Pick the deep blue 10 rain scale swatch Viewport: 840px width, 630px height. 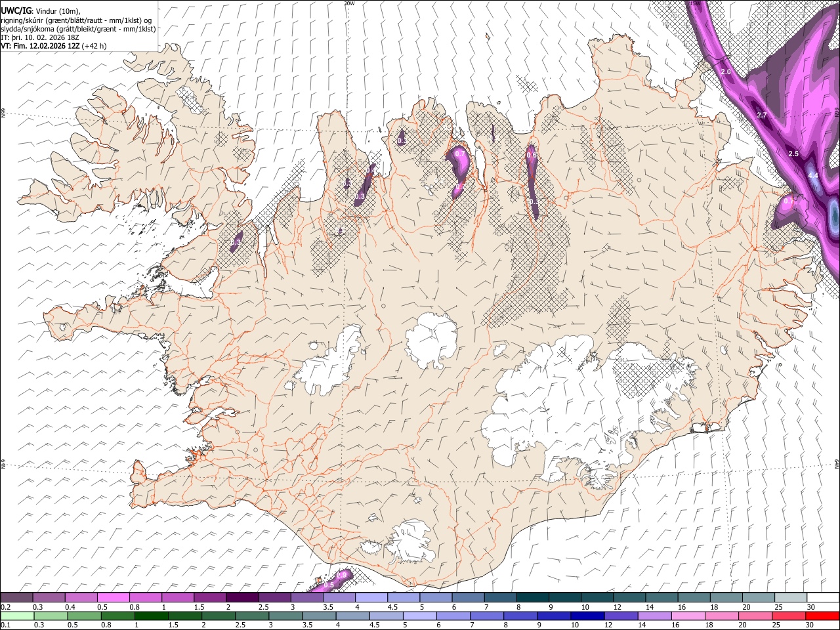coord(587,616)
